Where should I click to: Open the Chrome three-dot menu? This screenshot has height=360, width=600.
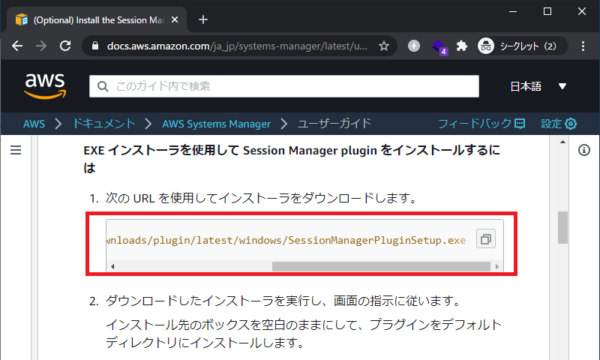tap(583, 46)
